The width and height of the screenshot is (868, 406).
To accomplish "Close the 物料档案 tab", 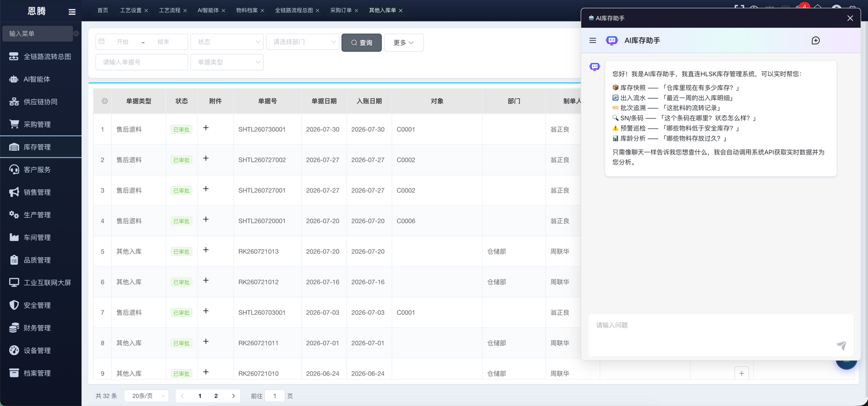I will pyautogui.click(x=262, y=11).
